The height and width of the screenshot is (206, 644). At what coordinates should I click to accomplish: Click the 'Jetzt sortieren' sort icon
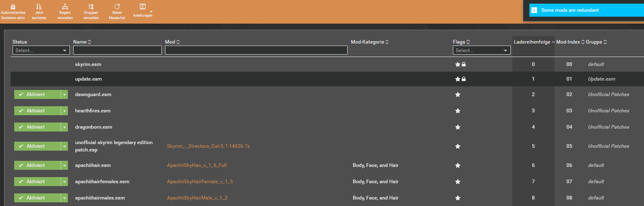point(39,7)
